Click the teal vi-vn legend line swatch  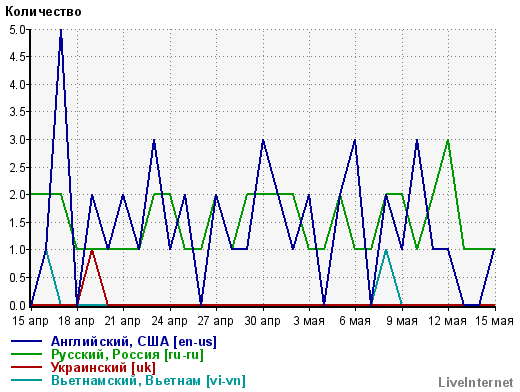click(26, 381)
